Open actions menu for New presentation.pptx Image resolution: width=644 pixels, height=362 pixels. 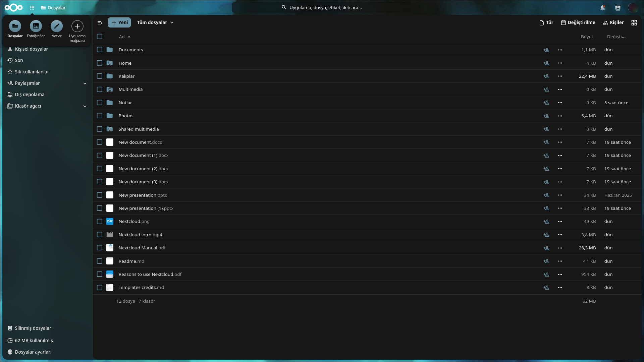tap(560, 195)
